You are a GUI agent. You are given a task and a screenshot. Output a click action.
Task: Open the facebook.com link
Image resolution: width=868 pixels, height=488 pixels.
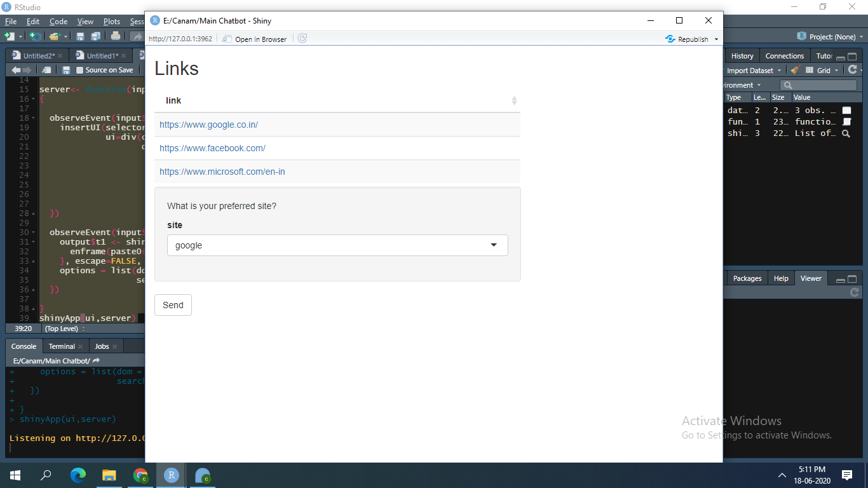click(x=212, y=148)
